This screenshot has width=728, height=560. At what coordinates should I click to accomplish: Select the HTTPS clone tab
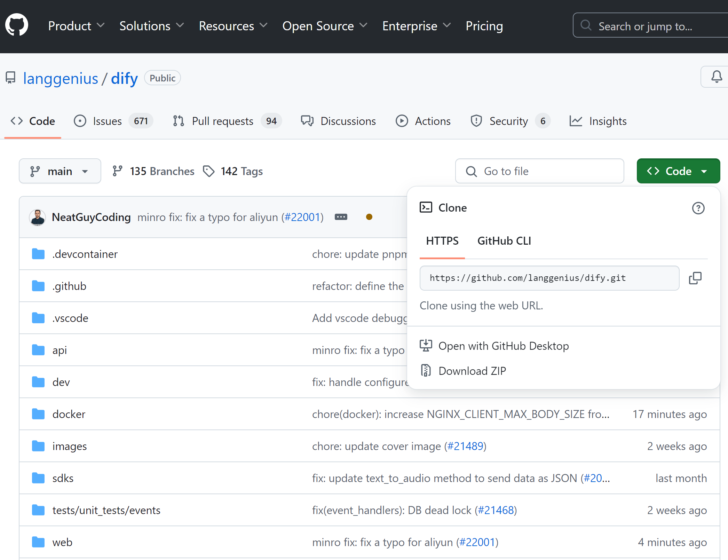point(442,241)
